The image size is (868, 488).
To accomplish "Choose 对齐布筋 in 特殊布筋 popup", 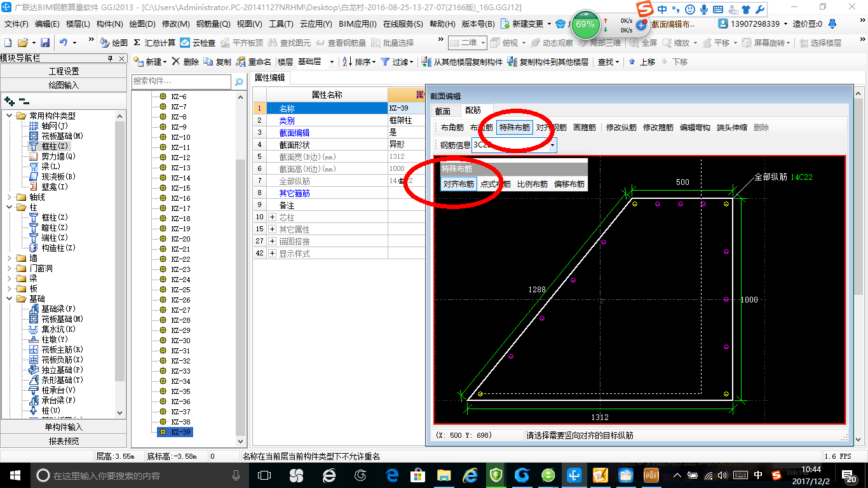I will [459, 184].
